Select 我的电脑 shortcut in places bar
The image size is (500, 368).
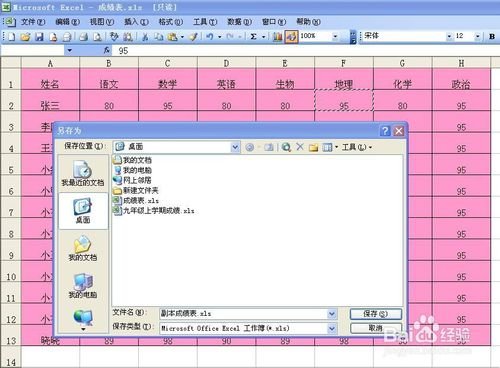click(83, 286)
